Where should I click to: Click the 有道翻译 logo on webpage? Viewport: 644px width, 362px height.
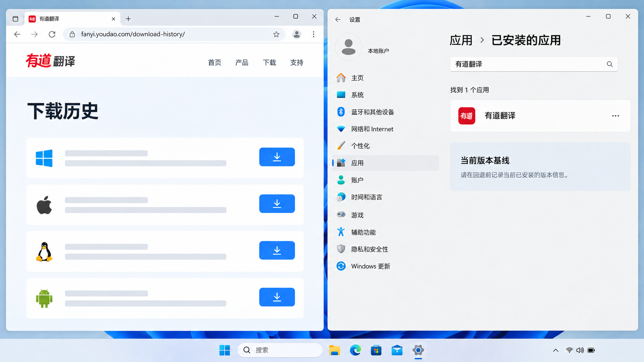(x=50, y=61)
